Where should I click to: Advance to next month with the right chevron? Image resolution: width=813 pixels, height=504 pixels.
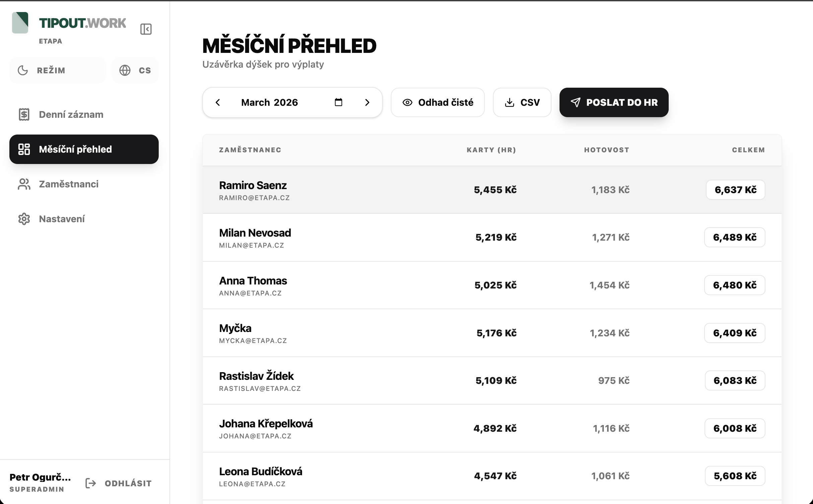pyautogui.click(x=367, y=102)
